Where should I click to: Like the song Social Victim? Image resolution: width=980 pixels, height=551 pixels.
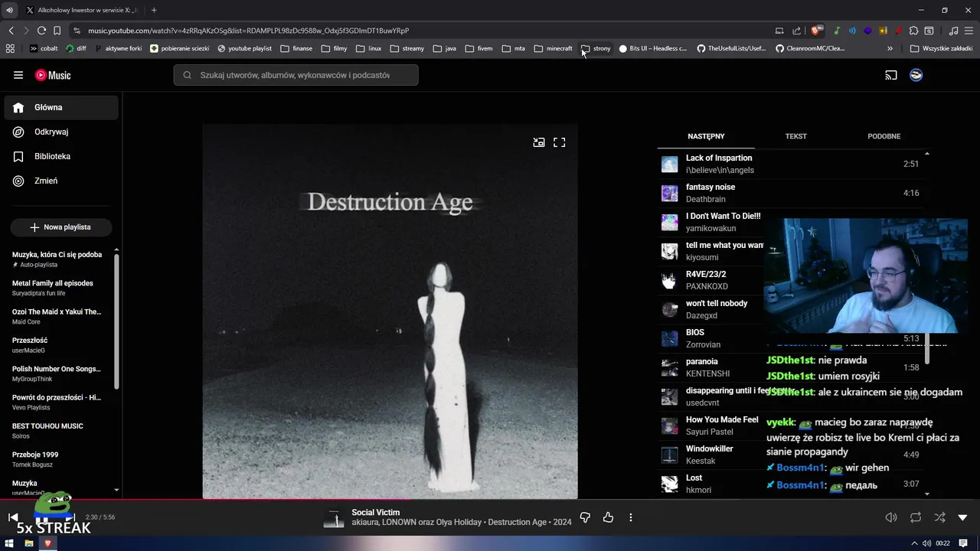608,518
